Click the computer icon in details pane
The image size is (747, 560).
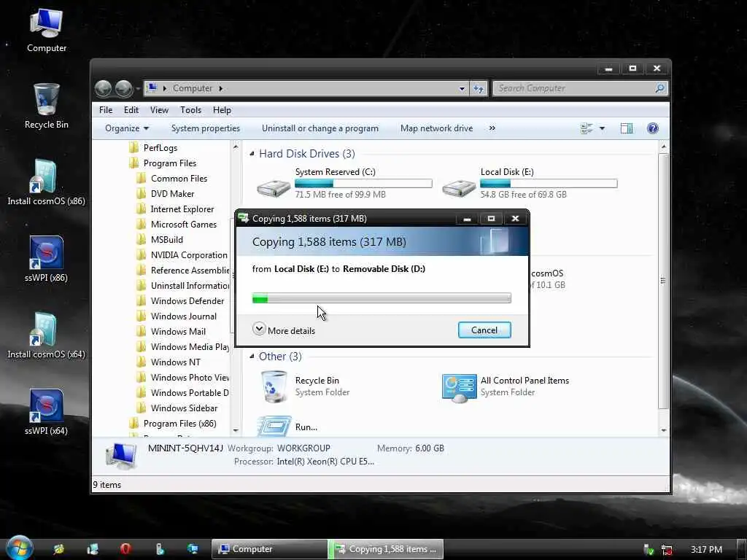[121, 456]
